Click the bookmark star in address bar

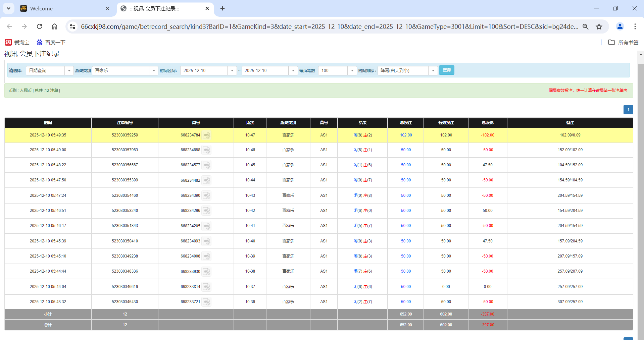pyautogui.click(x=599, y=26)
